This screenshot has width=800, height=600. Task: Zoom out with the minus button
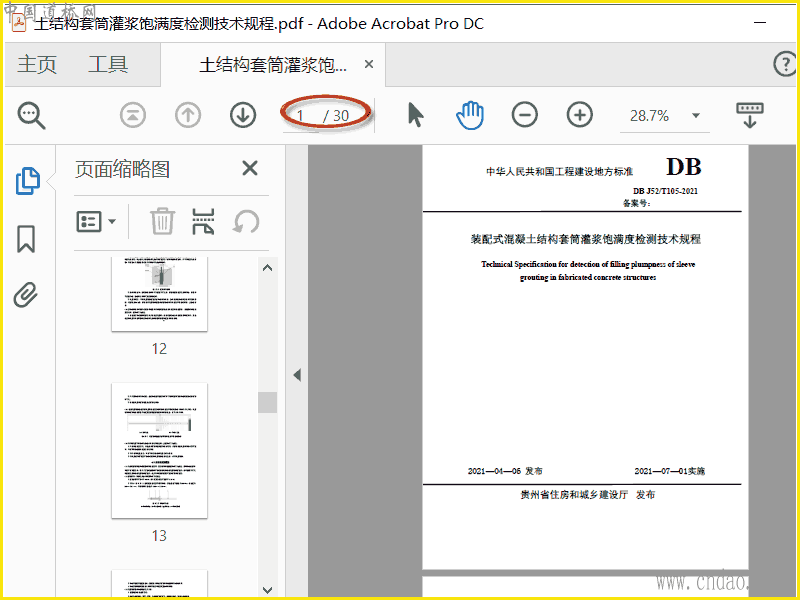pyautogui.click(x=524, y=115)
